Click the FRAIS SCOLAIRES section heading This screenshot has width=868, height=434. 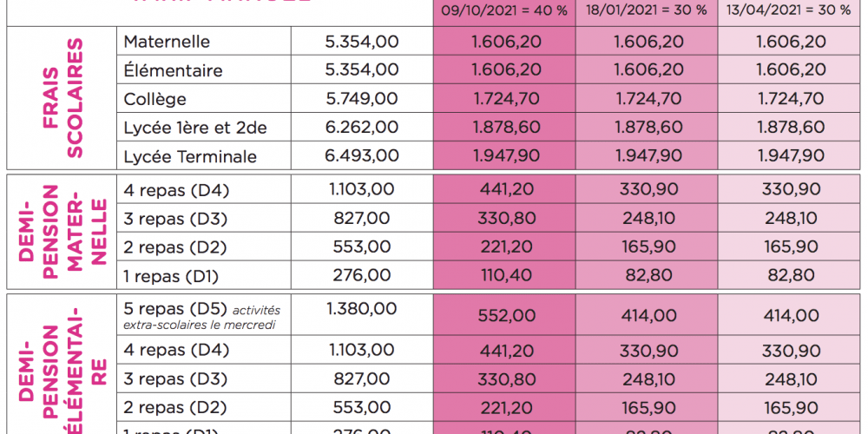click(x=62, y=98)
